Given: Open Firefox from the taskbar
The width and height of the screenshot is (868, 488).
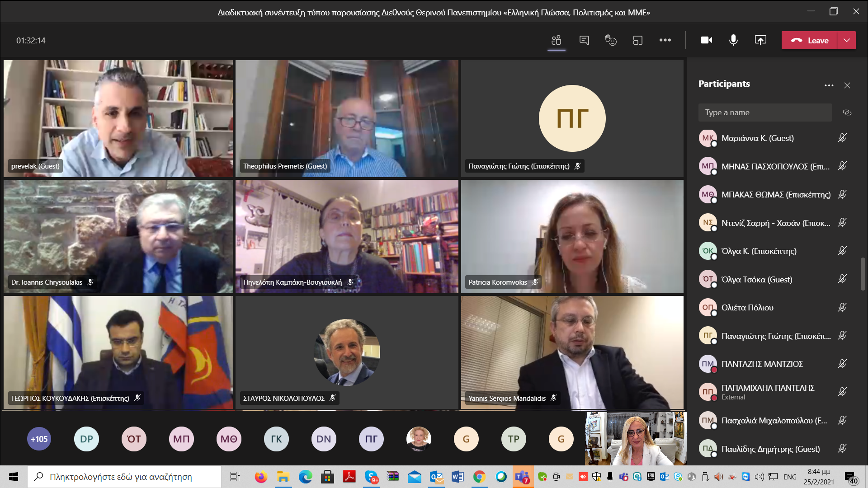Looking at the screenshot, I should [x=261, y=477].
